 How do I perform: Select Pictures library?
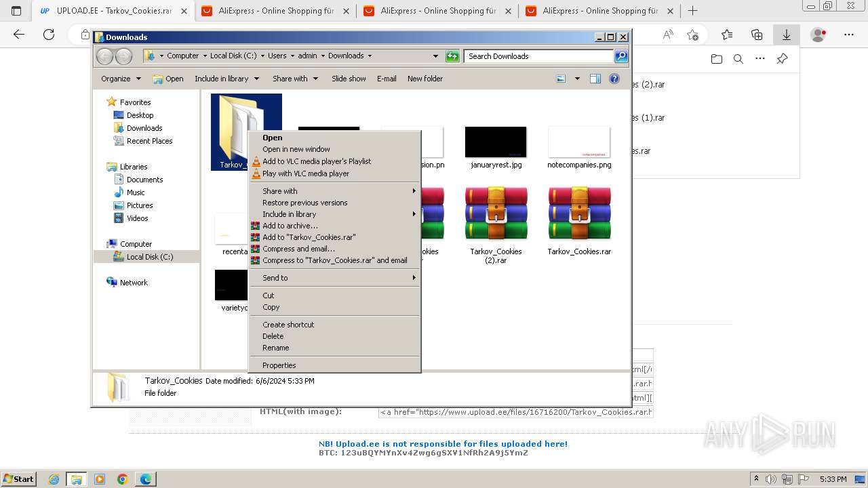(140, 205)
